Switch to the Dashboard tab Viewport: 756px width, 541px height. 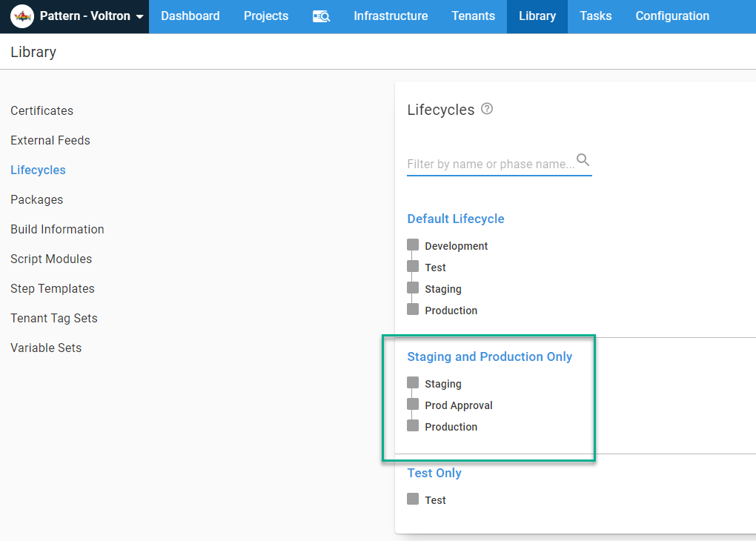coord(190,16)
